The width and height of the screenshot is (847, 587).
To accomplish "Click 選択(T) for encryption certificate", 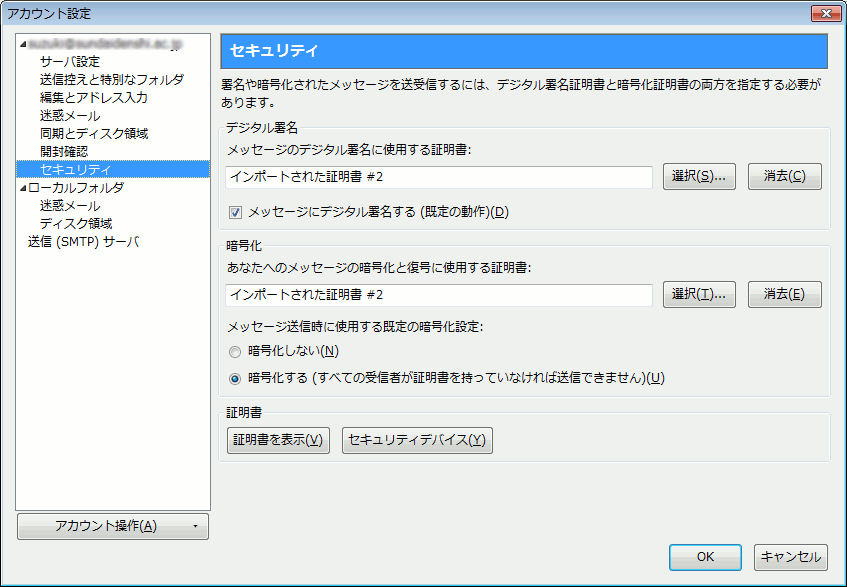I will tap(699, 294).
